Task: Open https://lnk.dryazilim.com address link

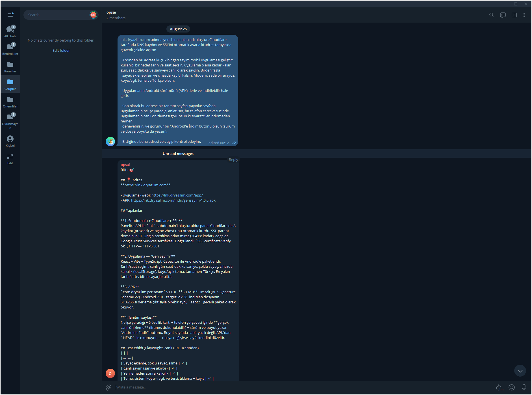Action: (x=146, y=185)
